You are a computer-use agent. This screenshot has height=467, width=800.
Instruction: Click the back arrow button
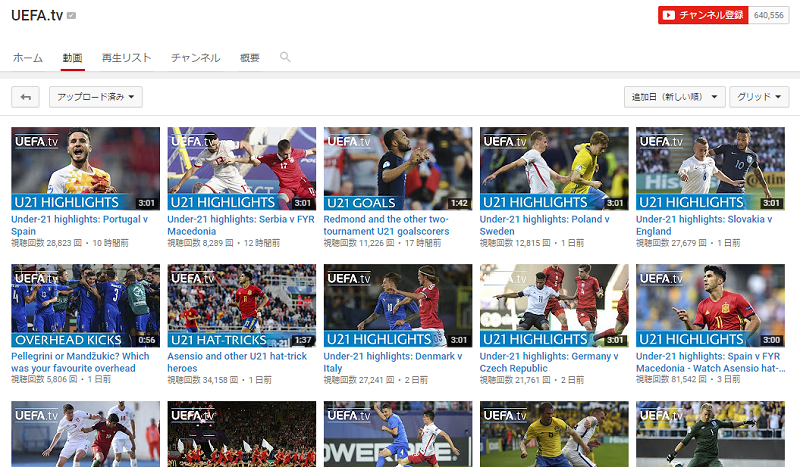click(25, 97)
